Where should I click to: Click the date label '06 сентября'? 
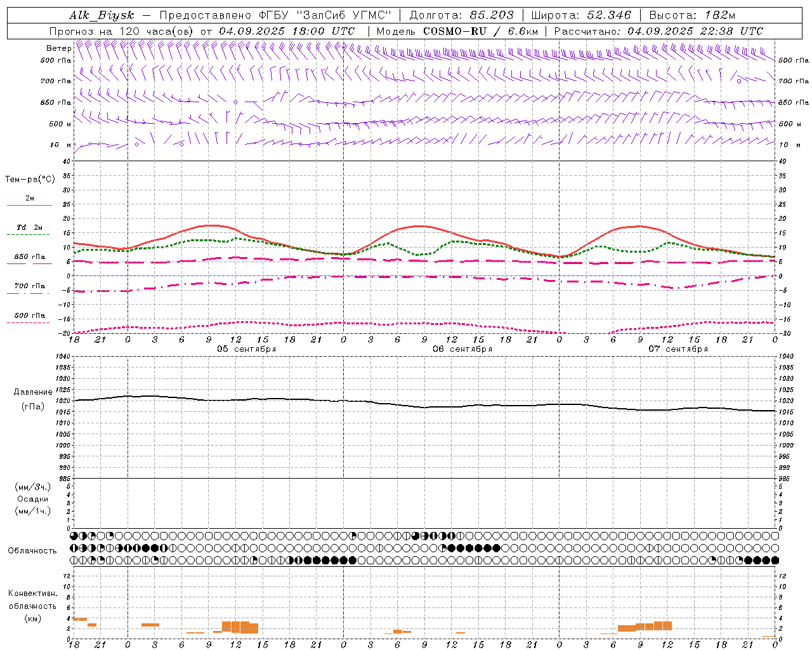click(462, 349)
